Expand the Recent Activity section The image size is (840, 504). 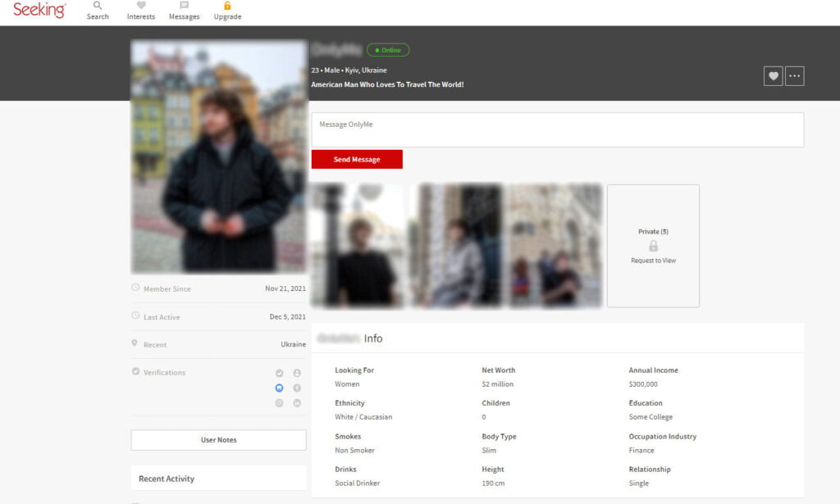(218, 479)
